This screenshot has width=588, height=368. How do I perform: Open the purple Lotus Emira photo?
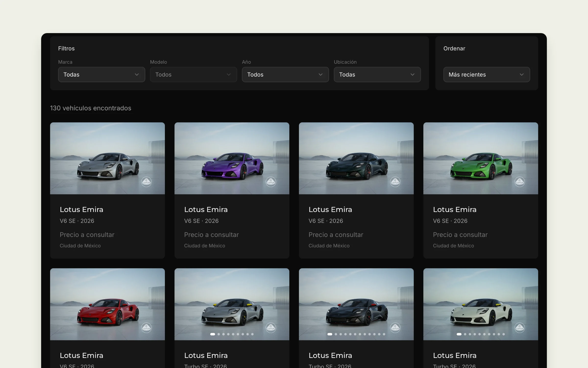click(x=232, y=158)
